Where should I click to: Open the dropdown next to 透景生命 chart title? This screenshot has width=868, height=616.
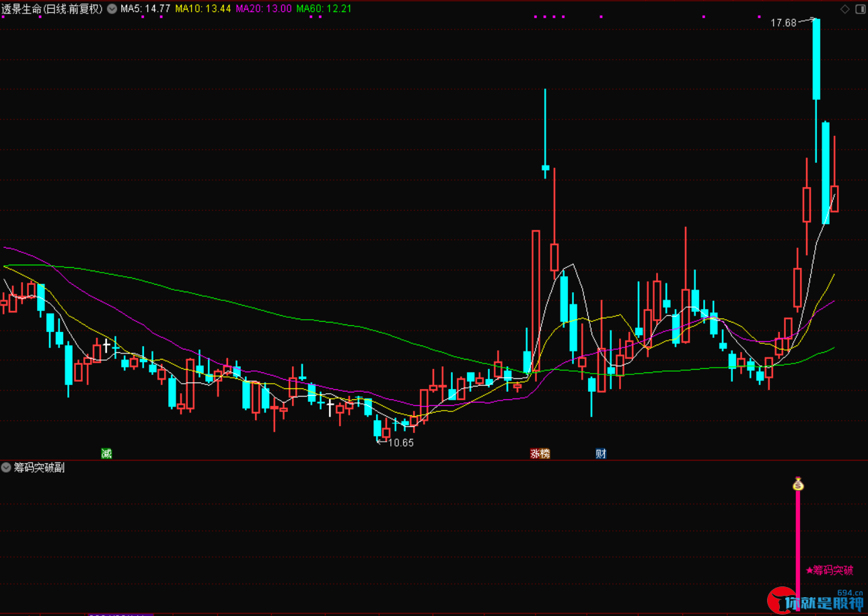[112, 9]
